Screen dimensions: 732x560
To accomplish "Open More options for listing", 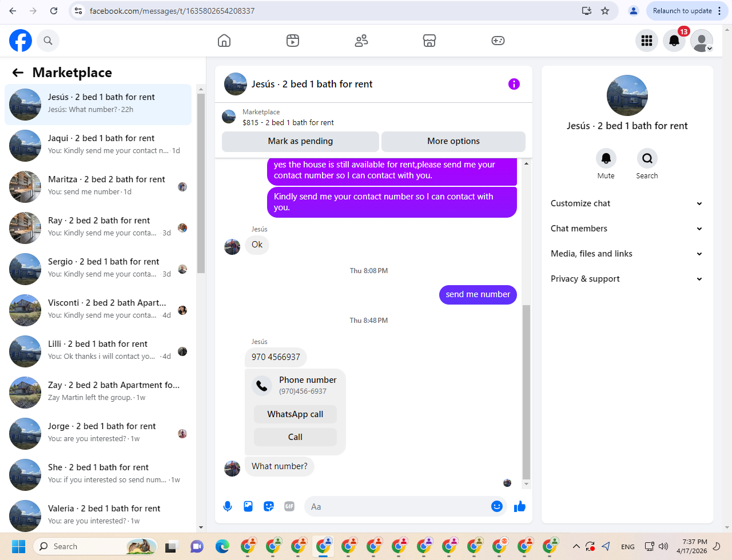I will pos(453,141).
